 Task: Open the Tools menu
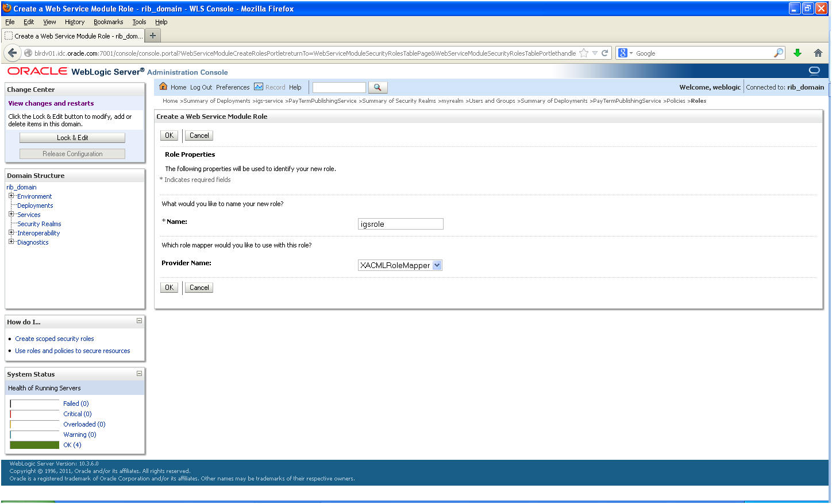click(139, 22)
